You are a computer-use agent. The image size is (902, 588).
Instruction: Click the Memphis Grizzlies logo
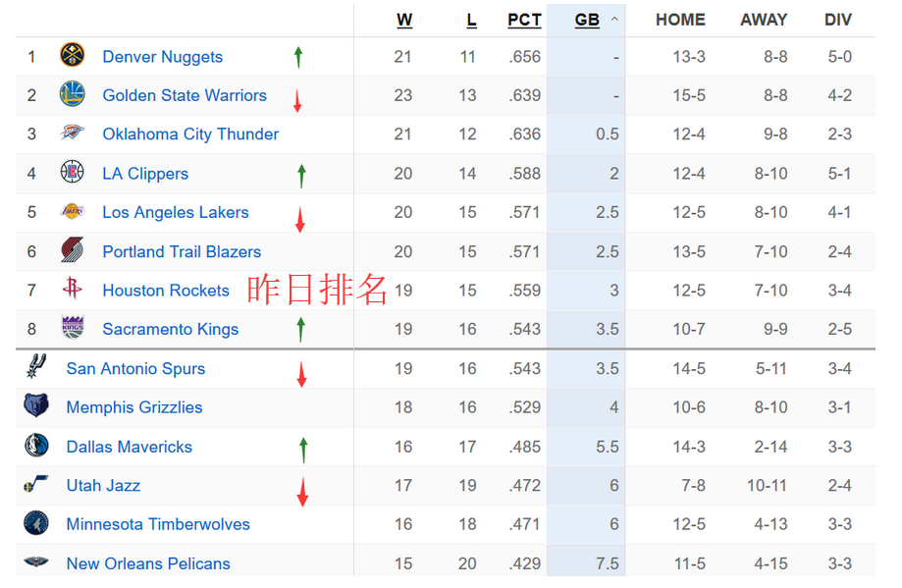point(35,406)
